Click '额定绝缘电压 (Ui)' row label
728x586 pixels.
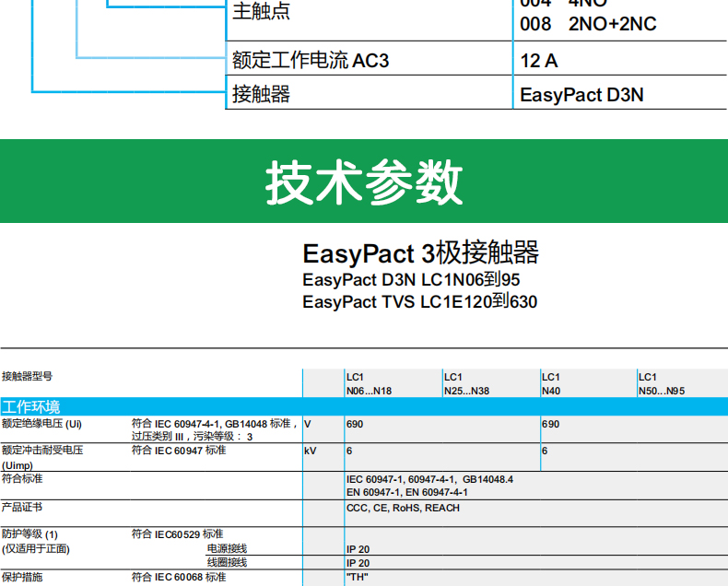coord(41,424)
